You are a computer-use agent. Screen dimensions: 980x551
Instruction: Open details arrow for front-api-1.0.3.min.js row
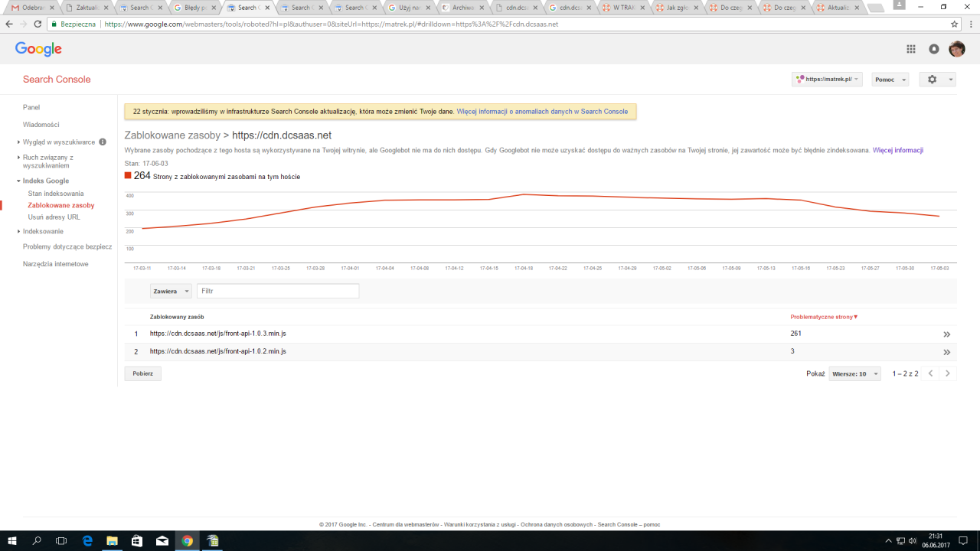point(947,334)
